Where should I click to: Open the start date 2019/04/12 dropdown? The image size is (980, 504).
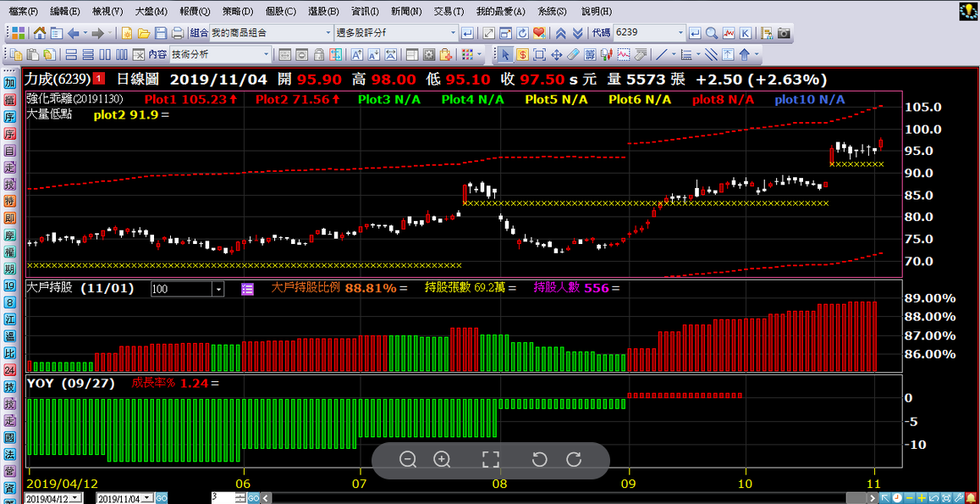(x=75, y=498)
